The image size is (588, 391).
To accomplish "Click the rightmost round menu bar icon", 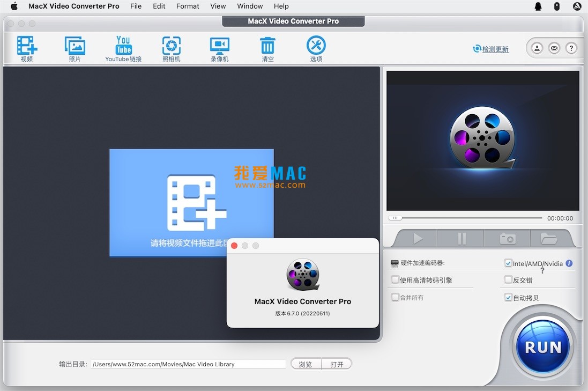I will [x=577, y=6].
